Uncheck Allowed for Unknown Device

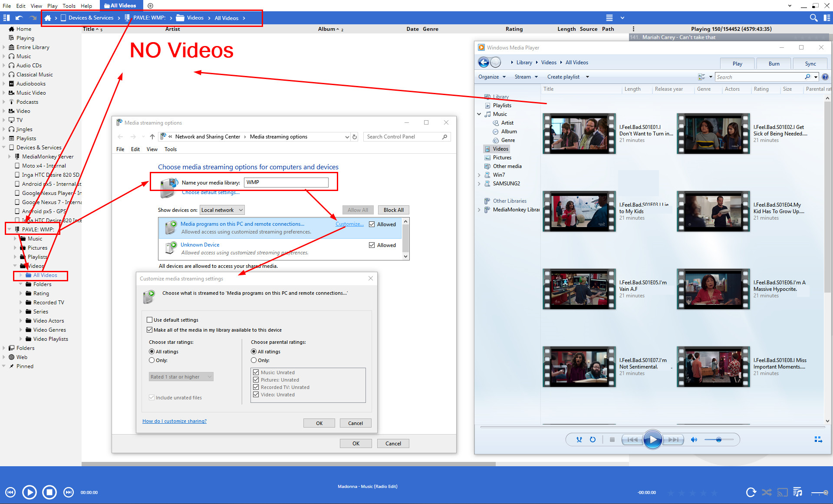[372, 245]
